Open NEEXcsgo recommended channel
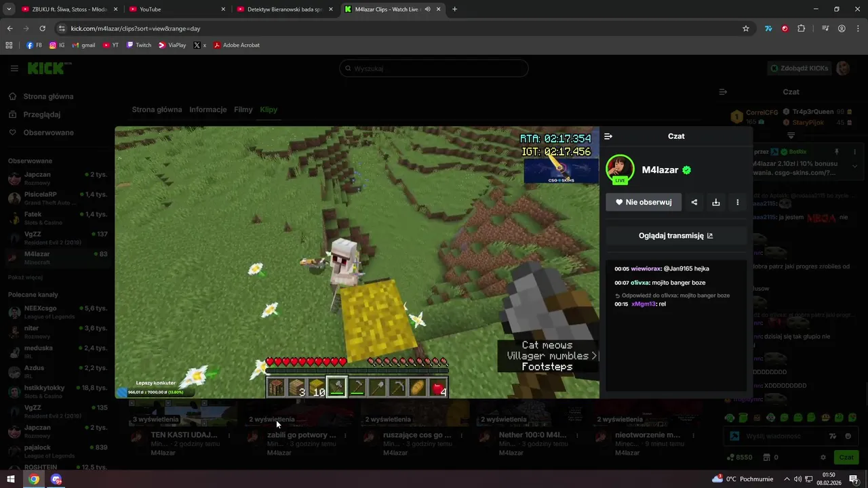 coord(57,312)
